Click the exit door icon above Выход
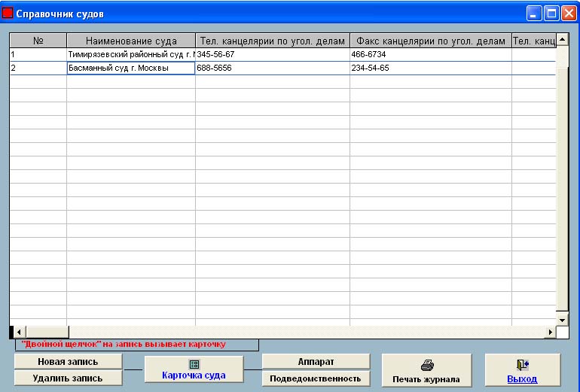The width and height of the screenshot is (580, 392). click(x=522, y=365)
